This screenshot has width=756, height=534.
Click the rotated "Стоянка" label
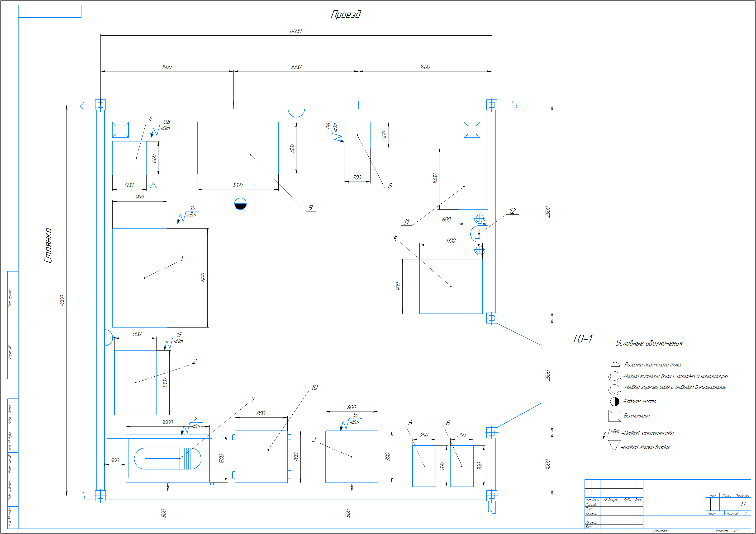pos(48,245)
